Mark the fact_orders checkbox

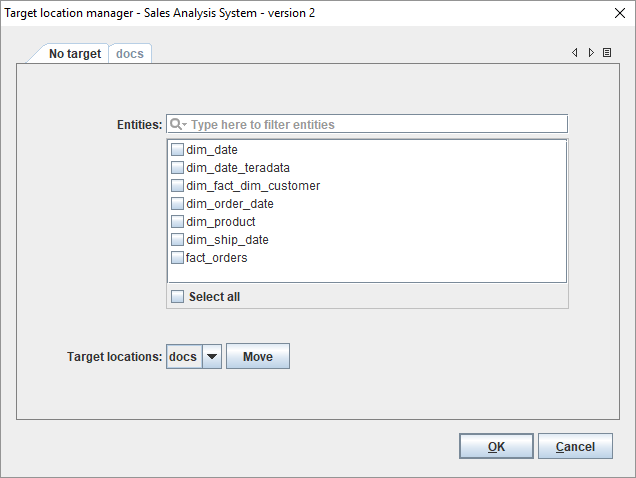(177, 258)
